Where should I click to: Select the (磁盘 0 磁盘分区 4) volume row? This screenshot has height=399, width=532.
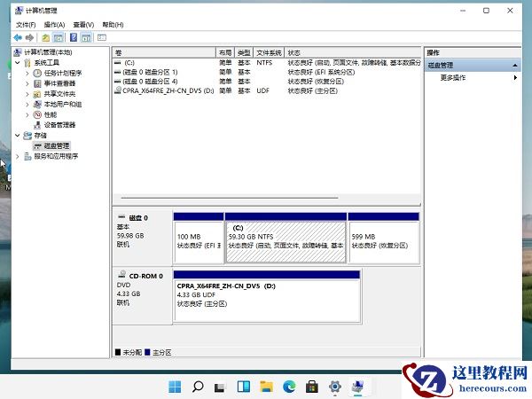(267, 82)
